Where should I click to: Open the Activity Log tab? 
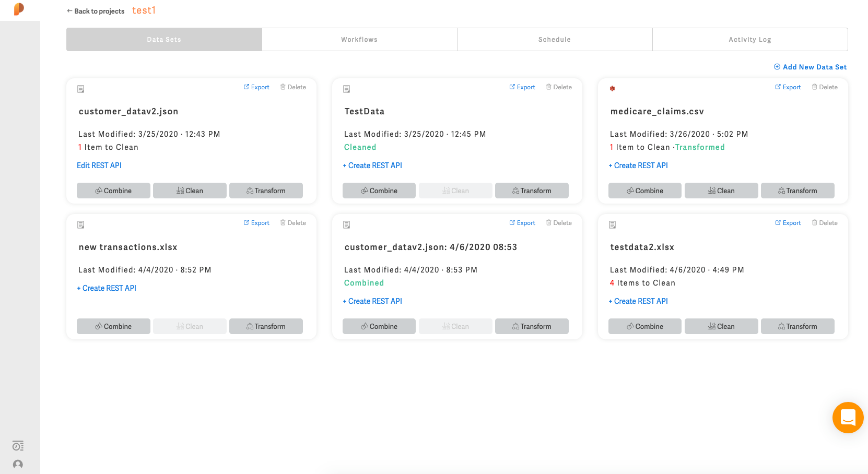pyautogui.click(x=750, y=39)
